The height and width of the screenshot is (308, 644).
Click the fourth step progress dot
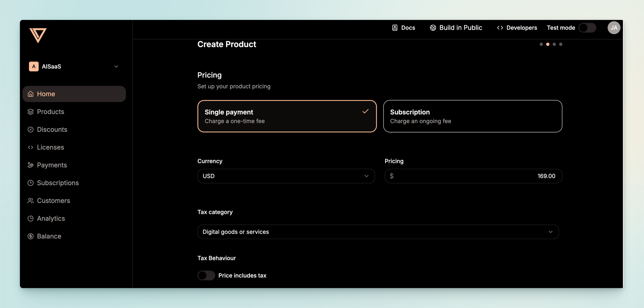click(561, 44)
